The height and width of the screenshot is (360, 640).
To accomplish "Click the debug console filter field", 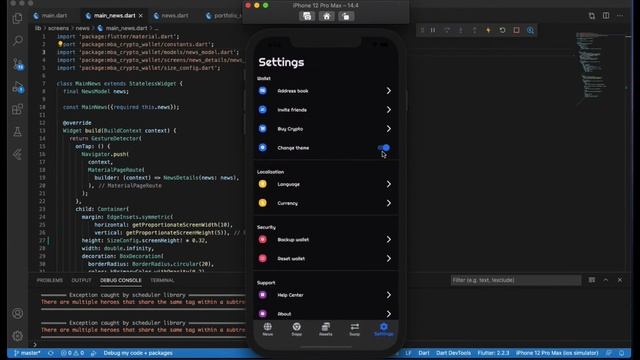I will click(516, 280).
